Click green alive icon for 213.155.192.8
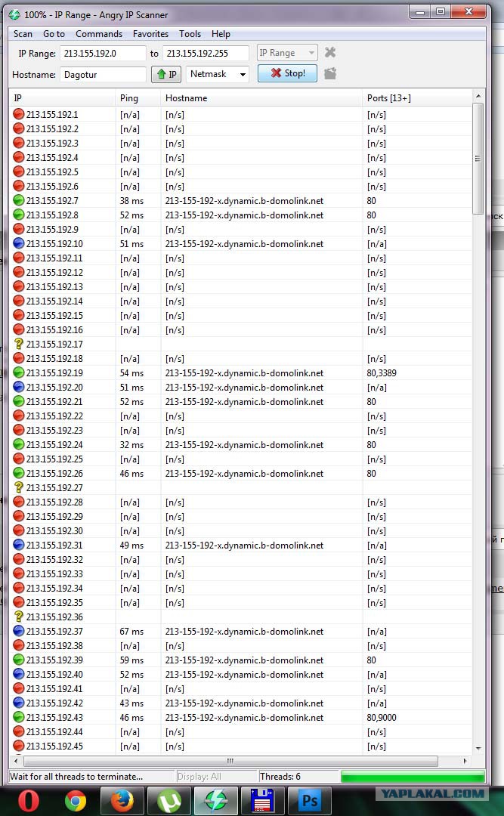504x816 pixels. [x=19, y=215]
